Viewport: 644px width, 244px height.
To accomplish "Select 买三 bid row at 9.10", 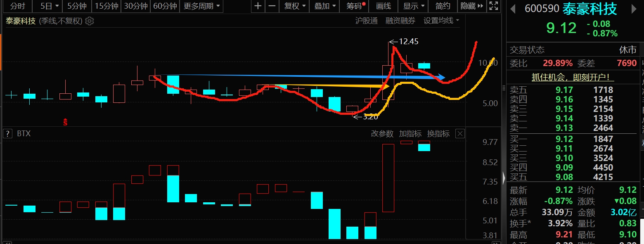I will (573, 158).
